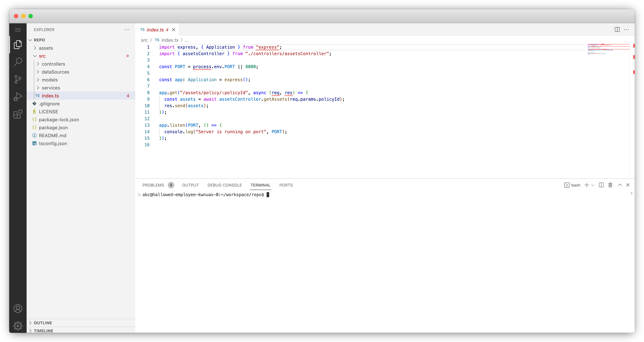Open the hamburger application menu
The image size is (644, 342).
coord(18,30)
